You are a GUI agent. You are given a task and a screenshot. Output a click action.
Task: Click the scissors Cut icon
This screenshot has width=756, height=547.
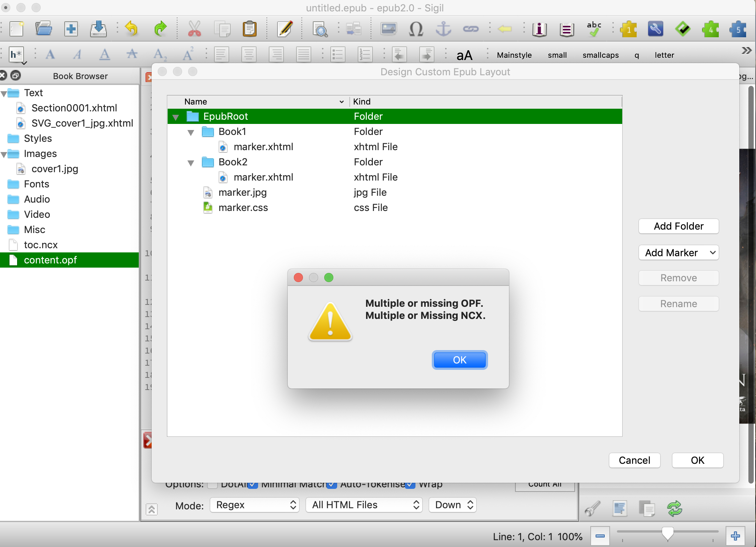pyautogui.click(x=194, y=29)
